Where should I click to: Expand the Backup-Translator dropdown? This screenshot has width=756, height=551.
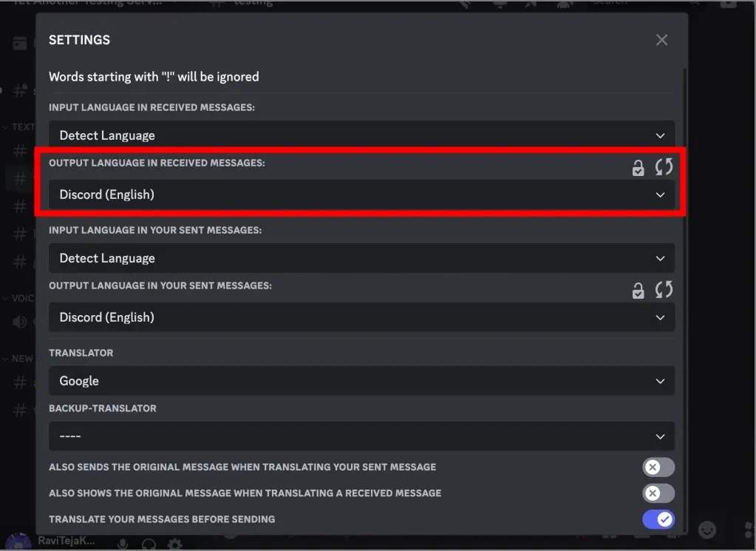(361, 436)
